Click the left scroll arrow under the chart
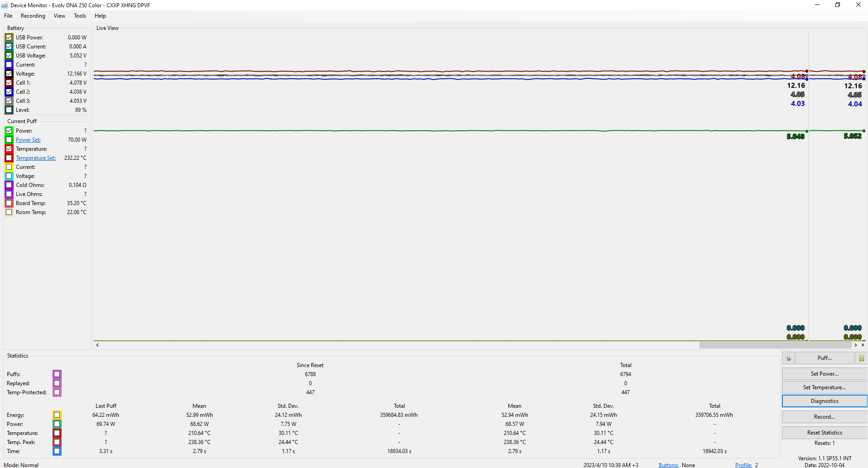 pyautogui.click(x=97, y=345)
